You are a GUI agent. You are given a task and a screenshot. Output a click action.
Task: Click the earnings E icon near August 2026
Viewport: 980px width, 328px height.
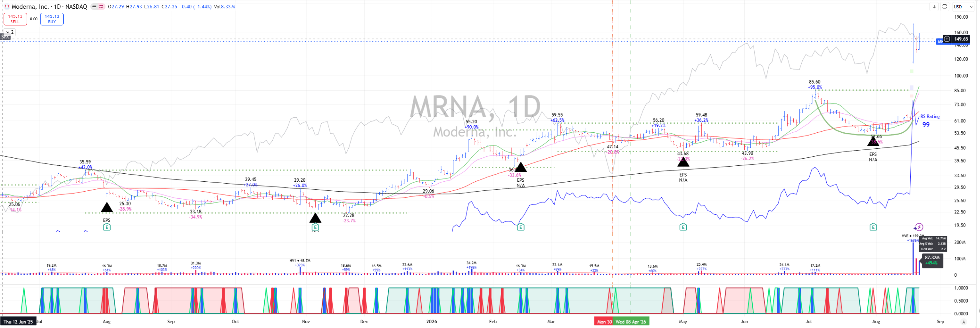click(x=873, y=227)
